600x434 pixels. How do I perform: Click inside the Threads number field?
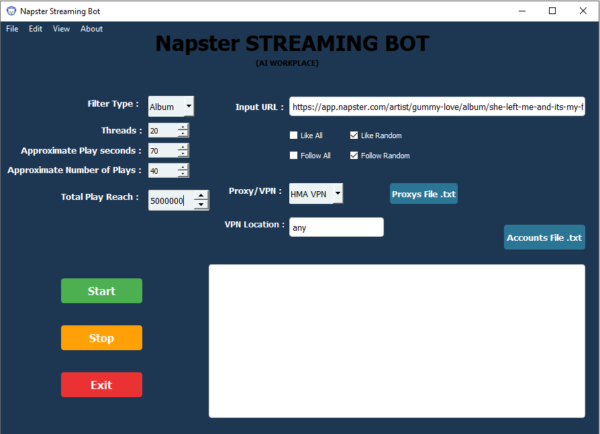coord(163,131)
